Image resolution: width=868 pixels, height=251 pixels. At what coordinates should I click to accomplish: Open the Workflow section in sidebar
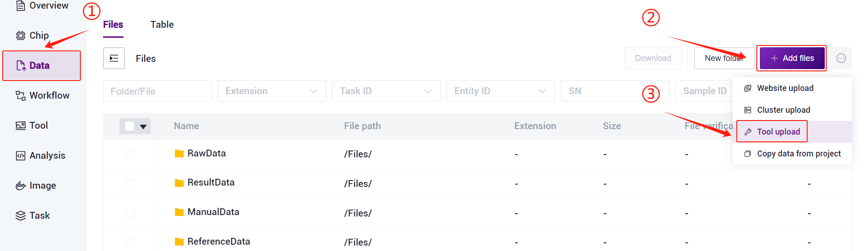point(43,95)
